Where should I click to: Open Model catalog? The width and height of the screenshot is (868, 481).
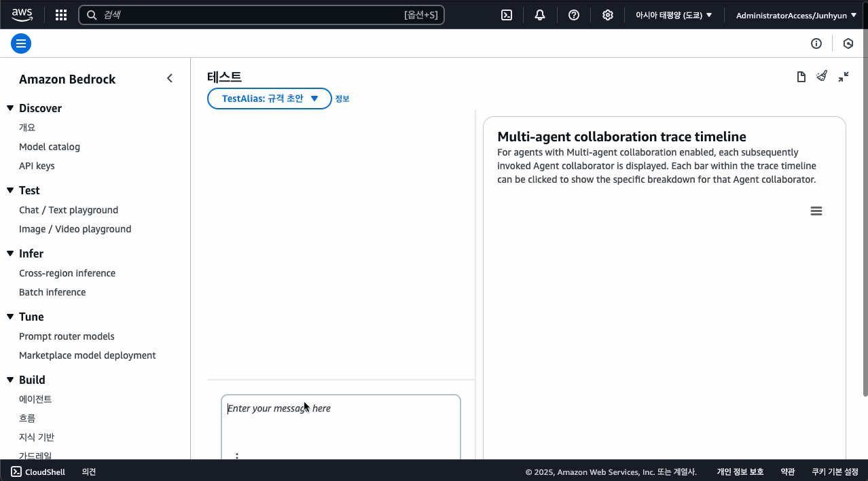[50, 147]
